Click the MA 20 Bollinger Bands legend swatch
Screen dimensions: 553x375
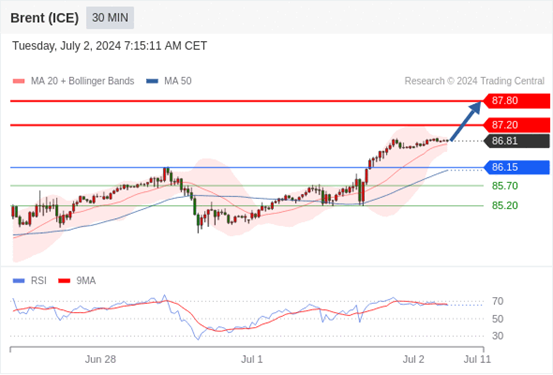19,81
